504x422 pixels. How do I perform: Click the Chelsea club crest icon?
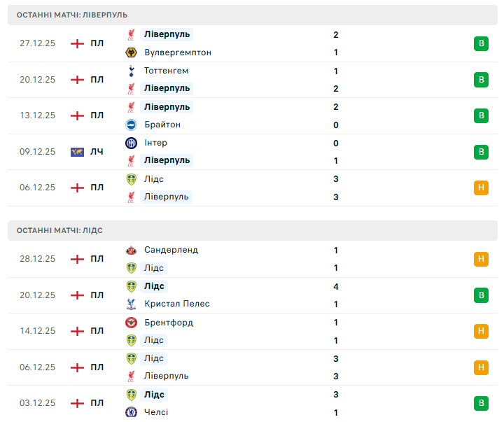131,412
